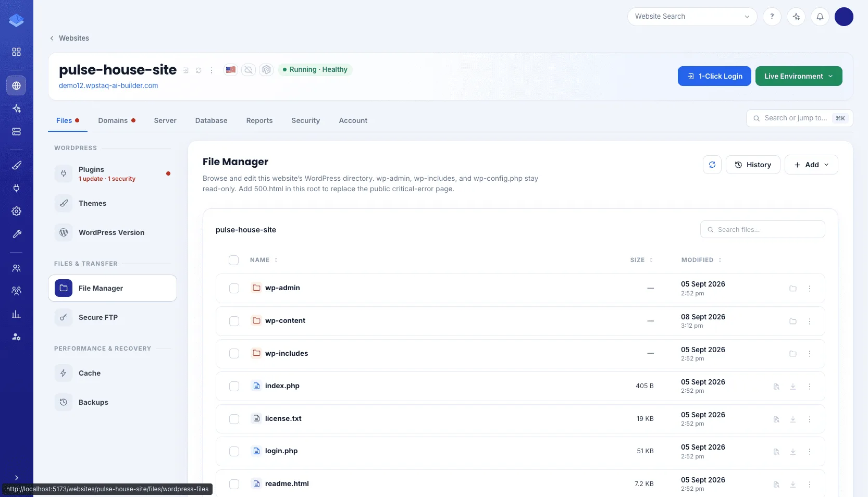Image resolution: width=868 pixels, height=497 pixels.
Task: Sort files by the Size column
Action: coord(641,260)
